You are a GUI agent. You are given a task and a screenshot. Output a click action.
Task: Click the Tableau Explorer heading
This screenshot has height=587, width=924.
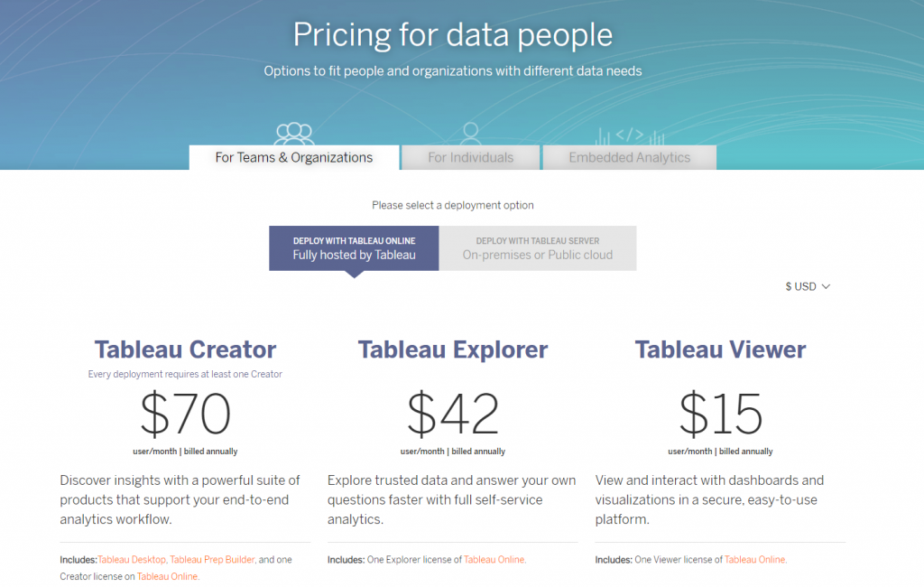pyautogui.click(x=452, y=349)
